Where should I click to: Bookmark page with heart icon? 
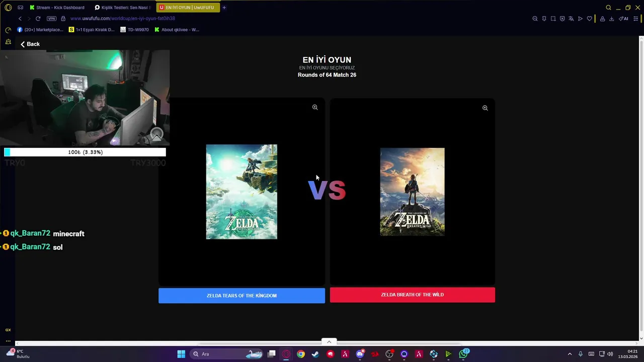tap(589, 19)
